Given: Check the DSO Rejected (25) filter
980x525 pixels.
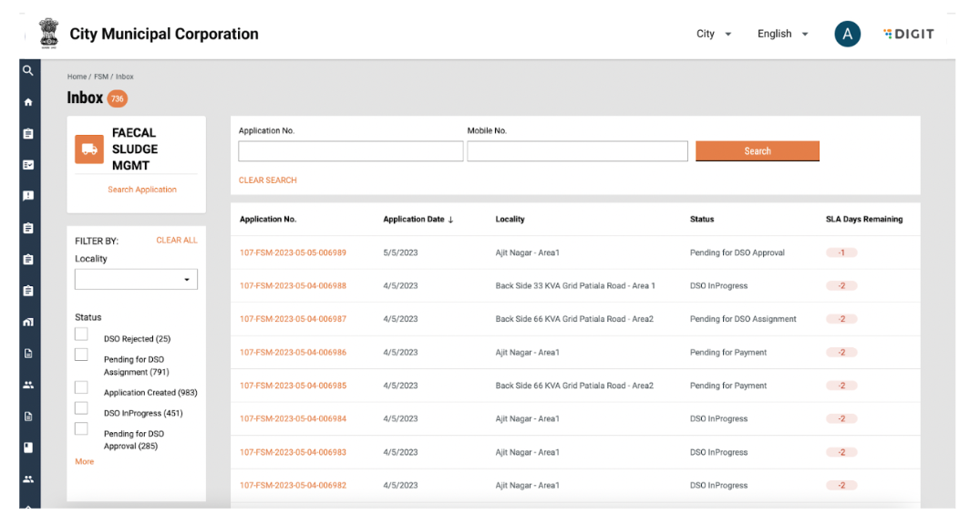Looking at the screenshot, I should [x=82, y=335].
